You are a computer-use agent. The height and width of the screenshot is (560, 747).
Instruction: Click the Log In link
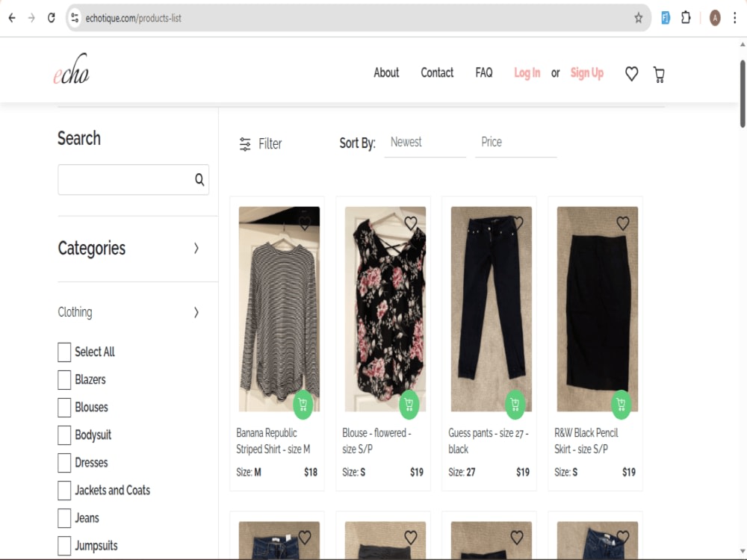[x=527, y=73]
